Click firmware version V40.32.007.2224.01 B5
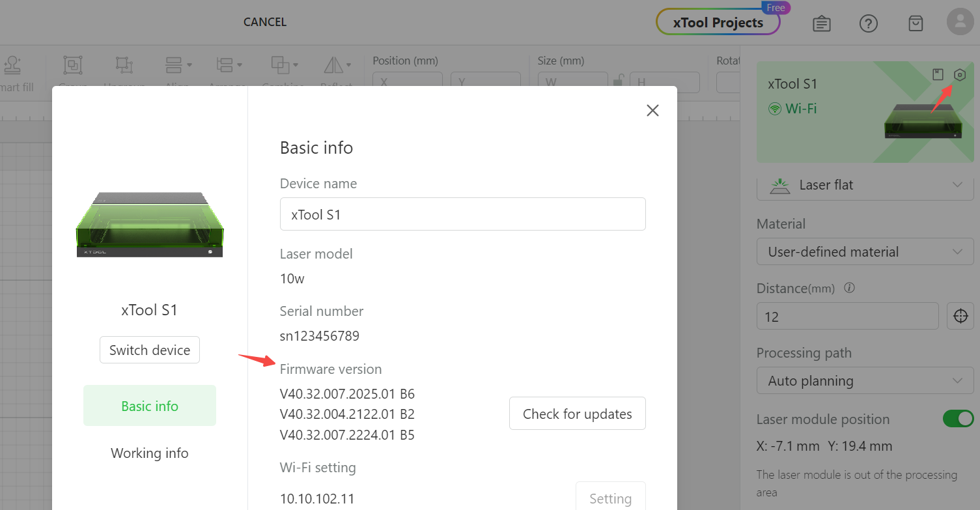 (347, 434)
